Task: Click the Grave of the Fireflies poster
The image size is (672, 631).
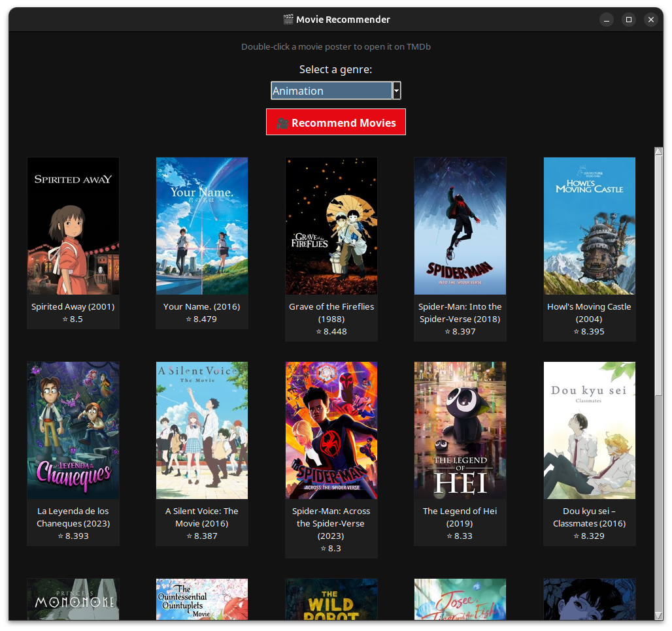Action: [x=331, y=226]
